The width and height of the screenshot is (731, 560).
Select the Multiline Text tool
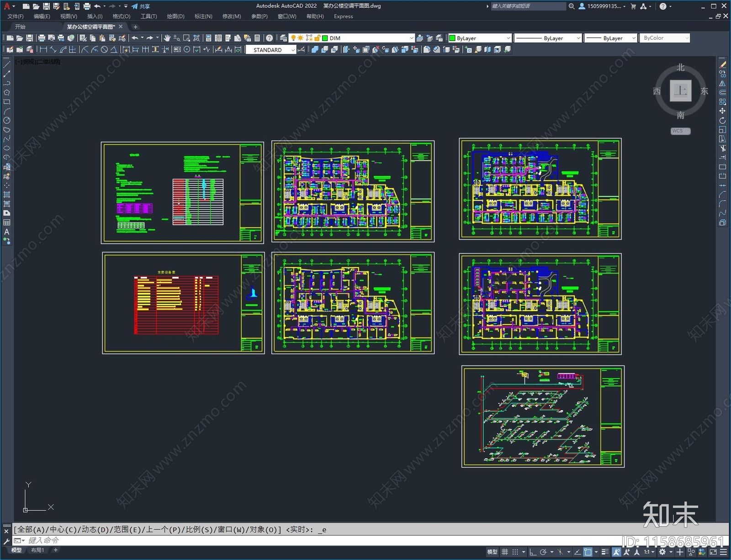[x=7, y=232]
